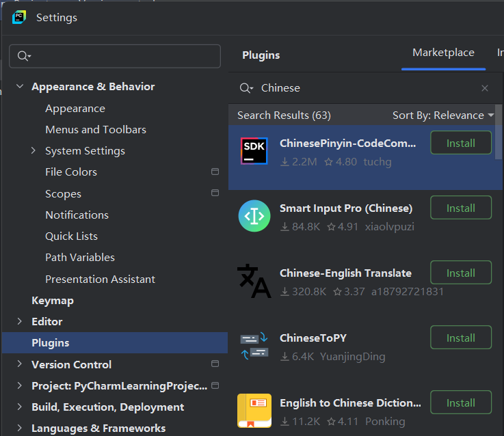Expand the Project: PyCharmLearningProject section
Image resolution: width=504 pixels, height=436 pixels.
coord(20,385)
